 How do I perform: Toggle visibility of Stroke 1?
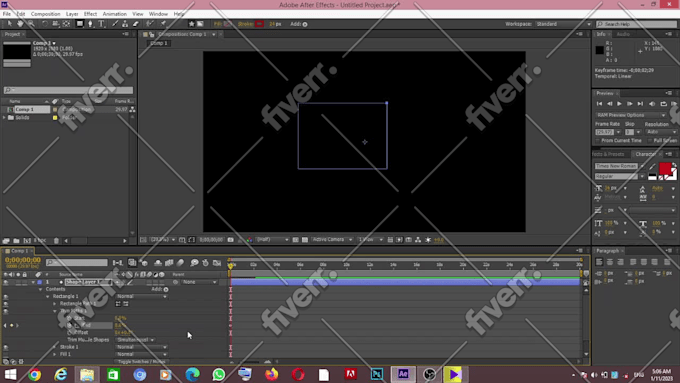[6, 347]
